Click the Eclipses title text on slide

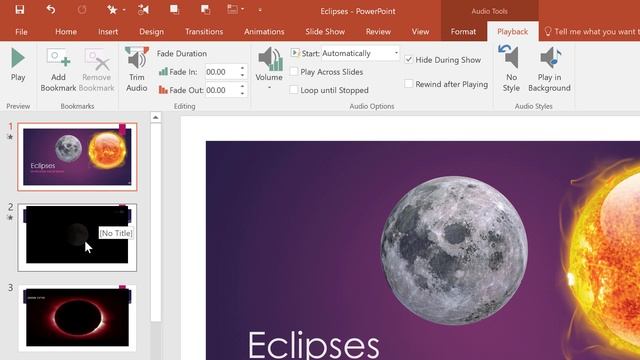[313, 345]
